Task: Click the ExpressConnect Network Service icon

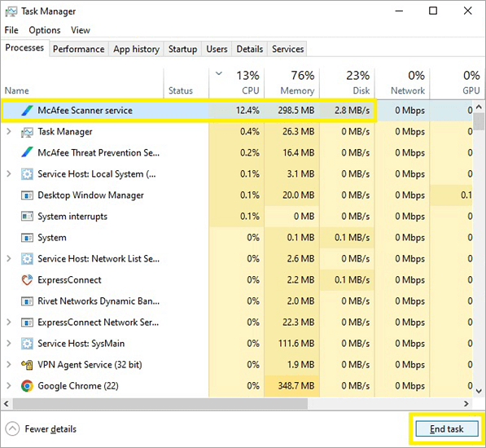Action: 27,323
